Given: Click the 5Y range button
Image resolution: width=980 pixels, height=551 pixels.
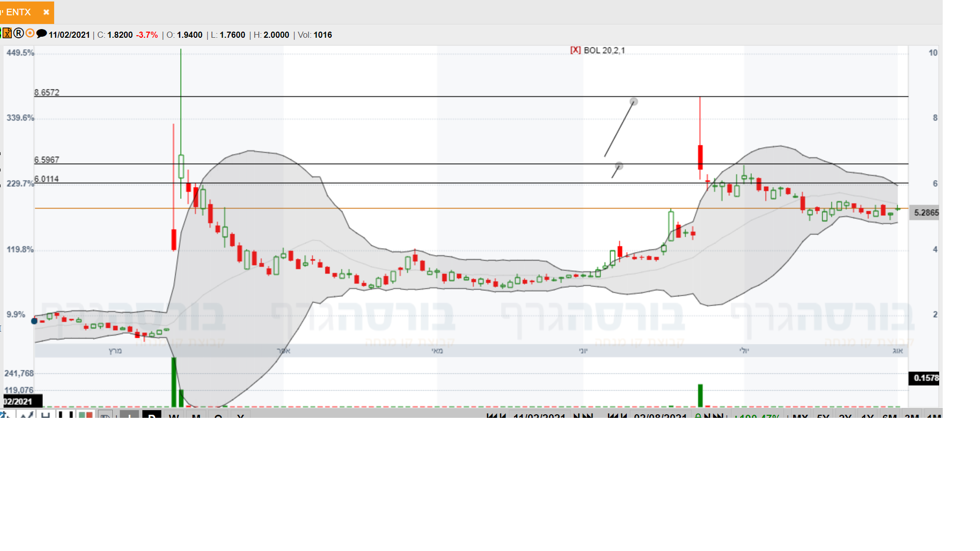Looking at the screenshot, I should tap(823, 416).
